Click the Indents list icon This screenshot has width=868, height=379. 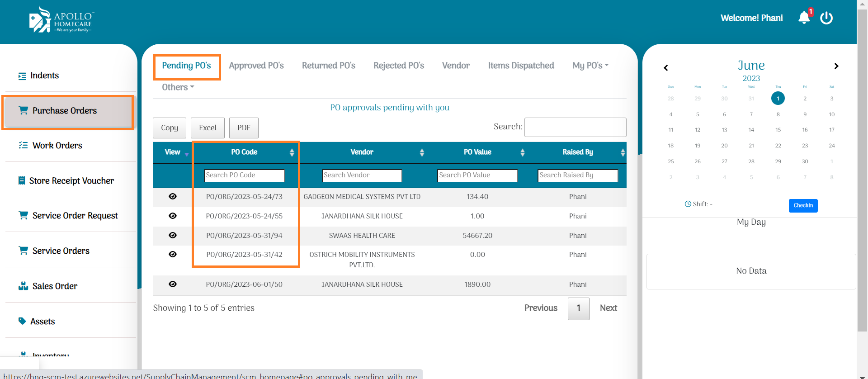tap(22, 76)
